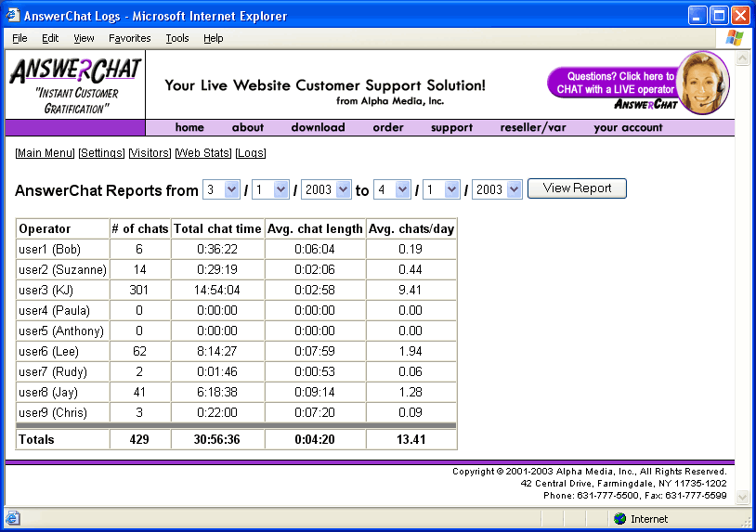
Task: Click the 'Your Live Website Customer Support Solution!' heading
Action: 325,85
